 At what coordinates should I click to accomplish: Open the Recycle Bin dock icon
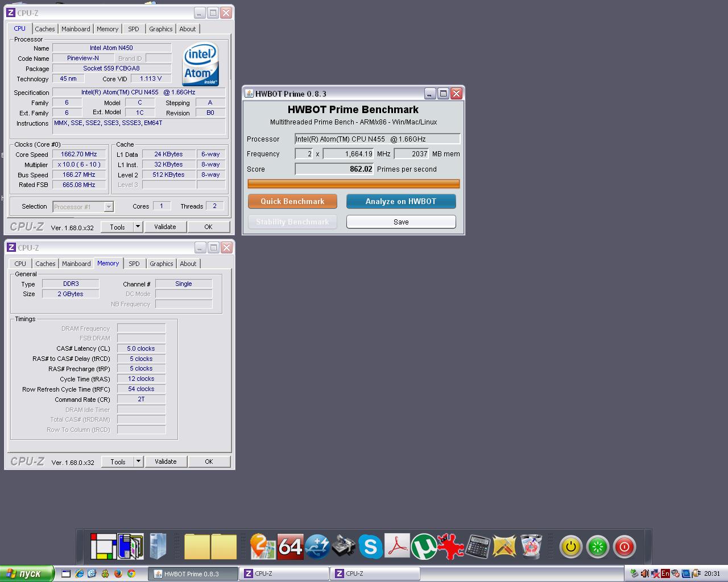tap(531, 547)
